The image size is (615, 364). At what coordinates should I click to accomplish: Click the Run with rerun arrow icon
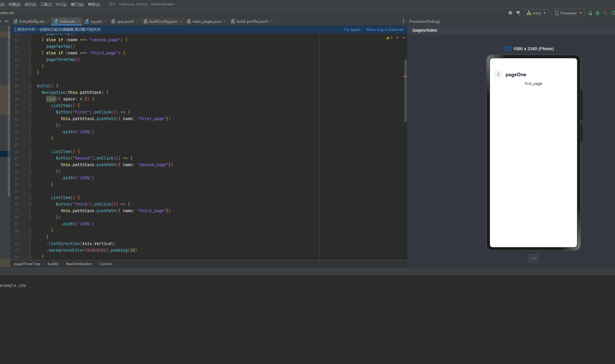(590, 13)
